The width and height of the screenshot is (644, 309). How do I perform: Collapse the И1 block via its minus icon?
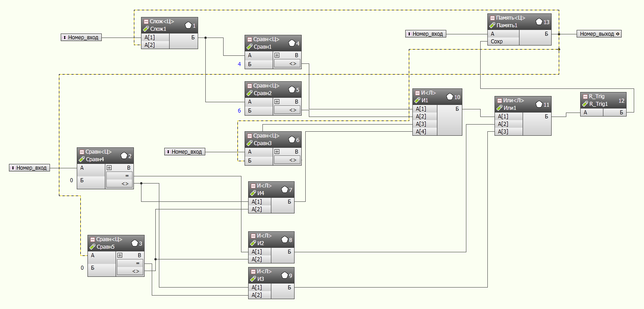click(x=417, y=93)
